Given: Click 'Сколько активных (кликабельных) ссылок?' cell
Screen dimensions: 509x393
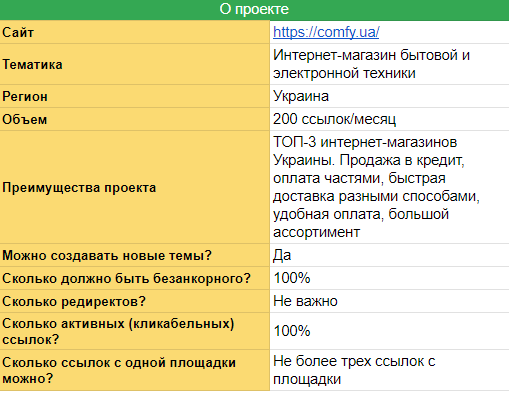Looking at the screenshot, I should pyautogui.click(x=135, y=331).
